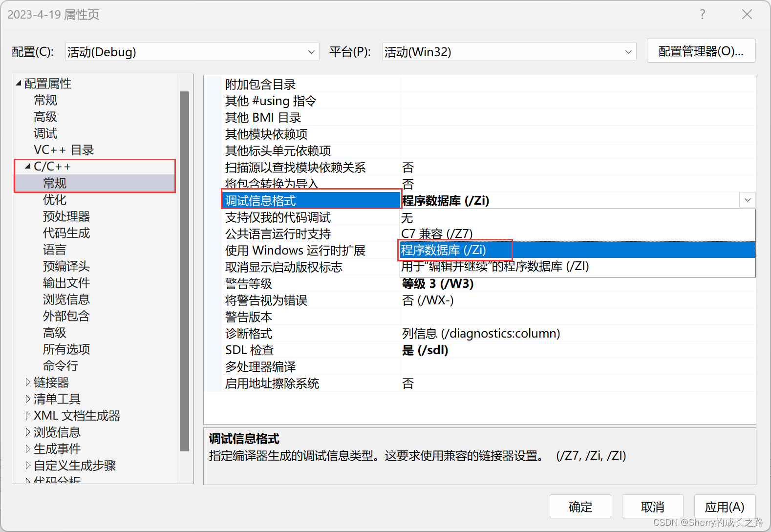The height and width of the screenshot is (532, 771).
Task: Select 预处理器 tree item
Action: click(x=66, y=216)
